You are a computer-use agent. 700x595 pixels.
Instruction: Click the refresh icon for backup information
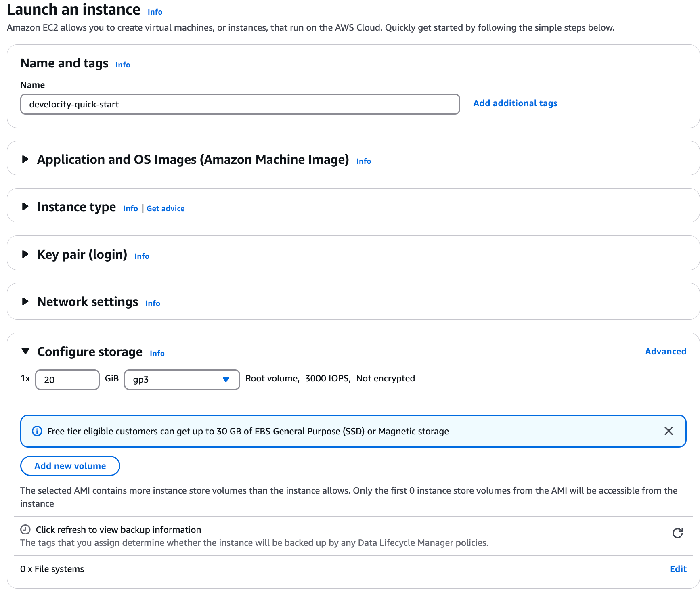point(678,533)
